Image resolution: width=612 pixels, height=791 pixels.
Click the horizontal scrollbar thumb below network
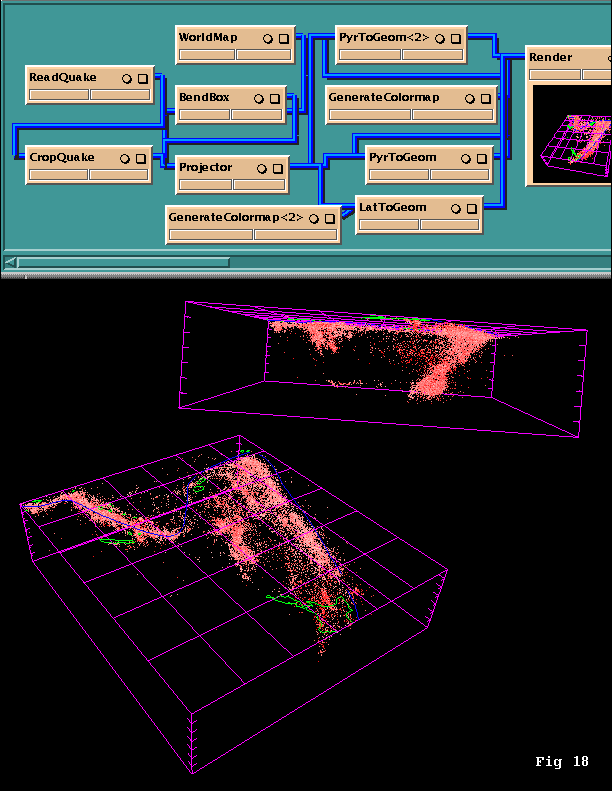point(122,262)
